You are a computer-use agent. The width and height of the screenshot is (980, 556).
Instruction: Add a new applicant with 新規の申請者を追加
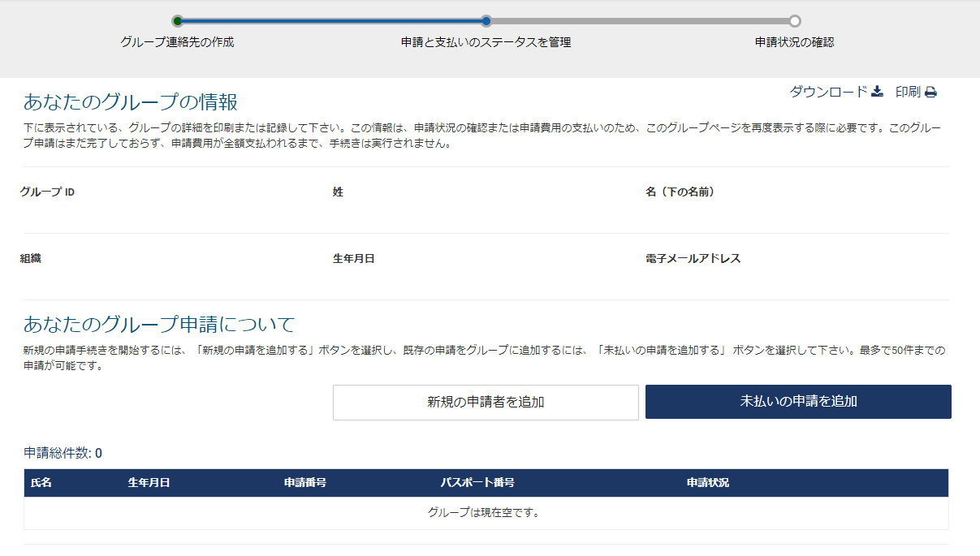click(486, 402)
